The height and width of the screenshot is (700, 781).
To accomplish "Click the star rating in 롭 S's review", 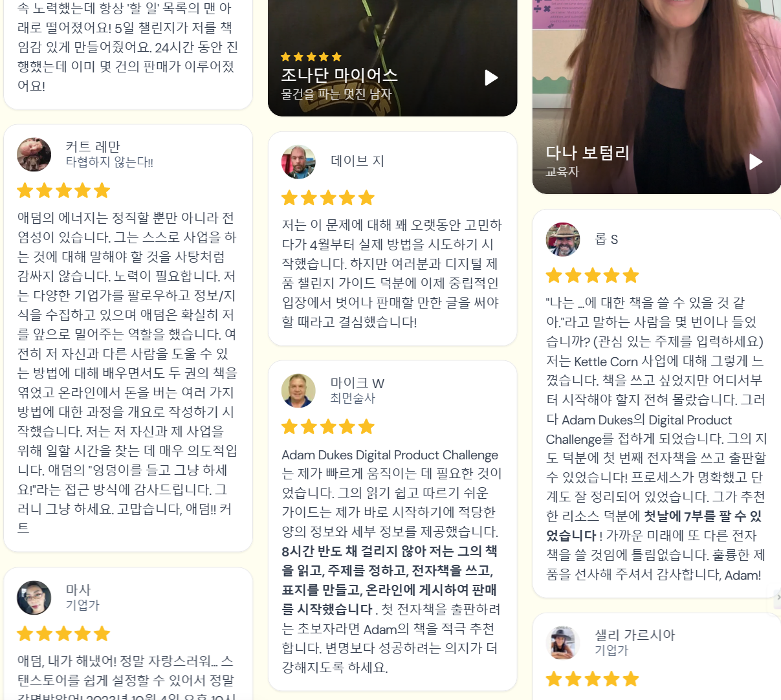I will 593,276.
